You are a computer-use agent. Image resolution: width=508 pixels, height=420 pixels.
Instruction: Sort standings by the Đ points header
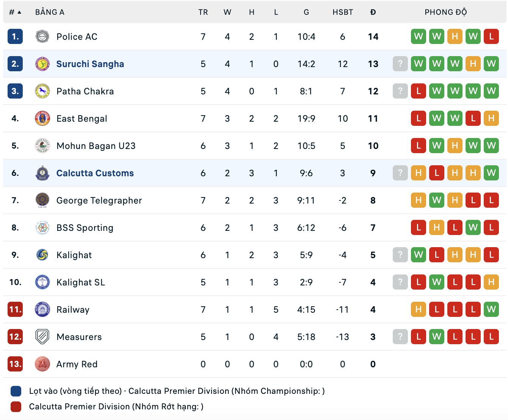373,12
